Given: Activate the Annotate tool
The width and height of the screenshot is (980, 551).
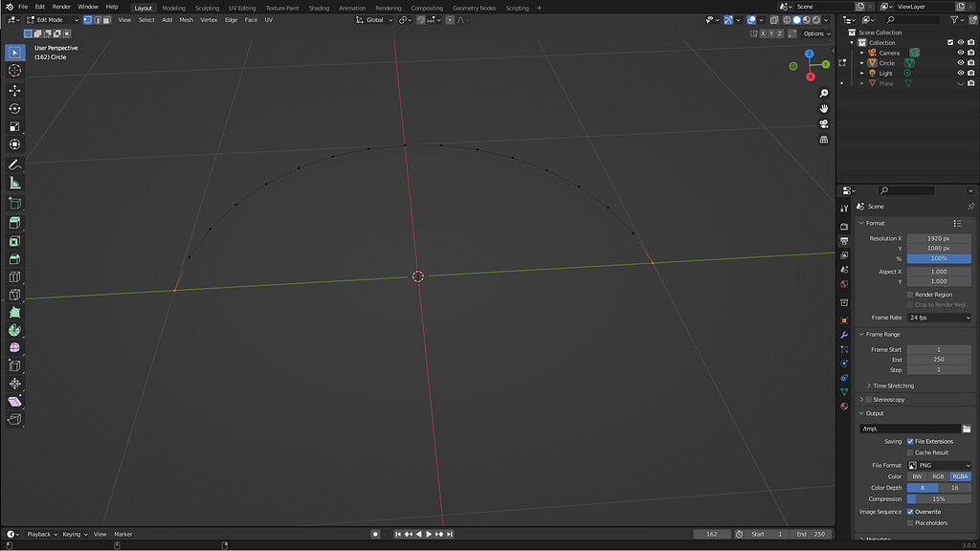Looking at the screenshot, I should click(x=14, y=165).
